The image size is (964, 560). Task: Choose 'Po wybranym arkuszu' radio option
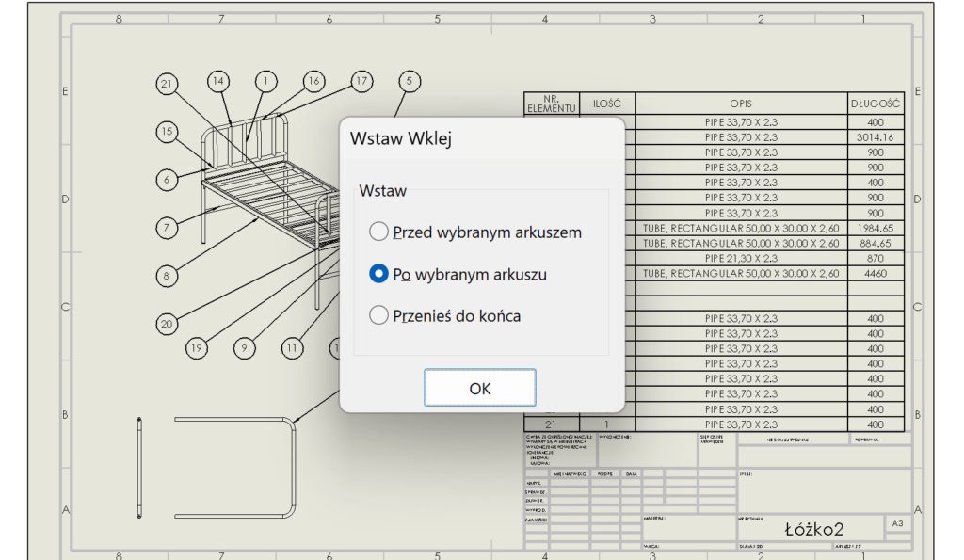(378, 274)
